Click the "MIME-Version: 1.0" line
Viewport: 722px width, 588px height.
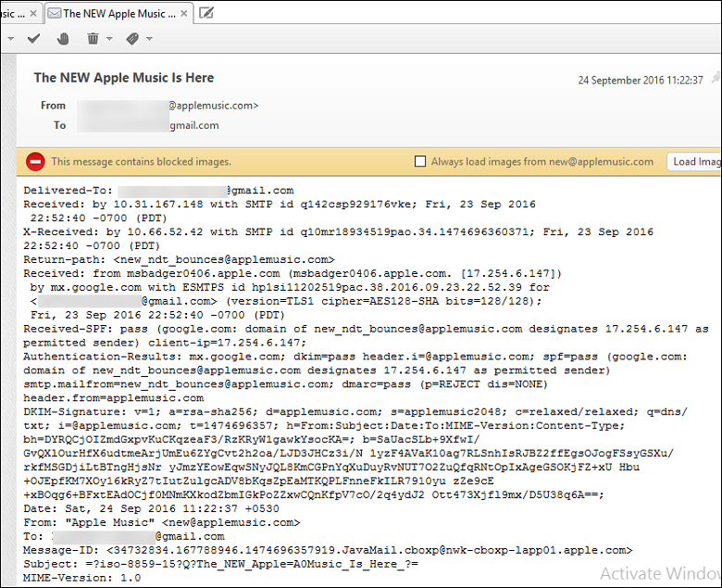point(82,578)
